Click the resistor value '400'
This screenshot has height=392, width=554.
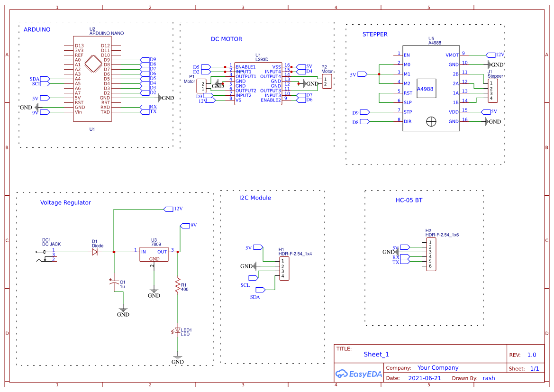[185, 290]
